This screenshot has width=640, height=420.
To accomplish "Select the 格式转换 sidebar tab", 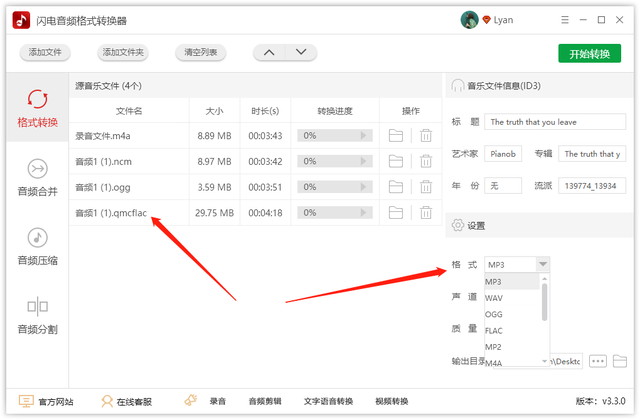I will click(x=38, y=107).
